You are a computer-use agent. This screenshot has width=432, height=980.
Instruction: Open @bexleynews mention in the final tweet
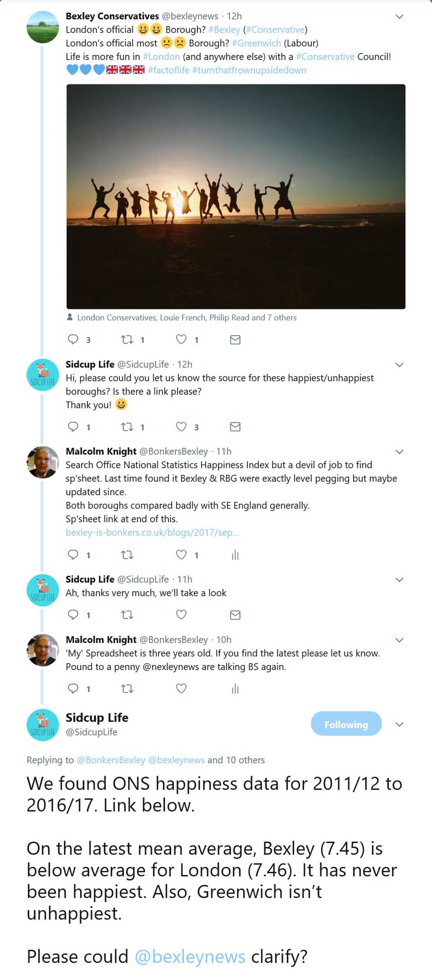(190, 957)
